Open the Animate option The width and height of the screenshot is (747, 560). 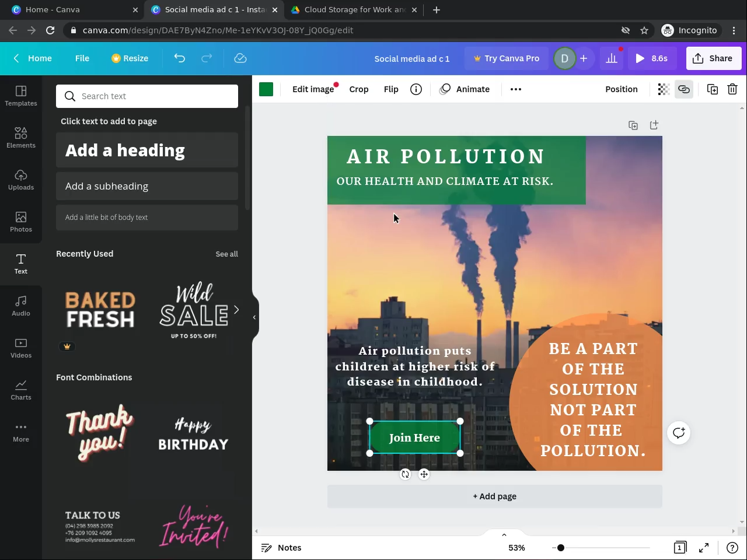coord(465,89)
